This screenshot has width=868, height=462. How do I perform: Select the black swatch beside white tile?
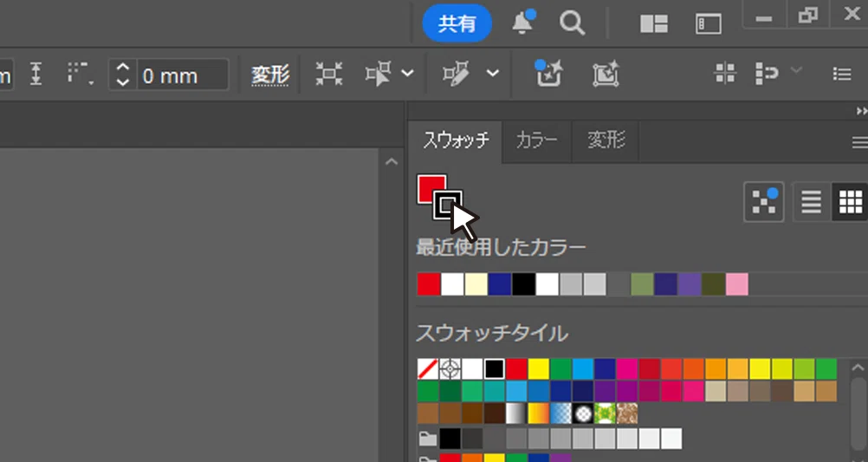click(495, 368)
